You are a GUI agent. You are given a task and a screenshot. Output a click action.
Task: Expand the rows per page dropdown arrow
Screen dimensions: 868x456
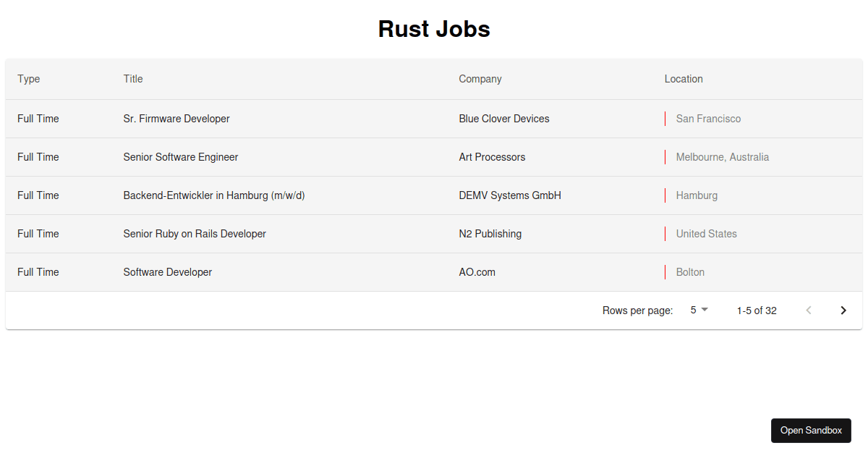coord(705,310)
